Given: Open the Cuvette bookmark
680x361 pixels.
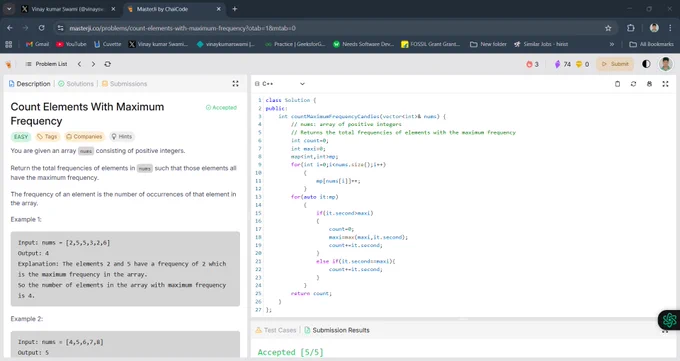Looking at the screenshot, I should (108, 44).
